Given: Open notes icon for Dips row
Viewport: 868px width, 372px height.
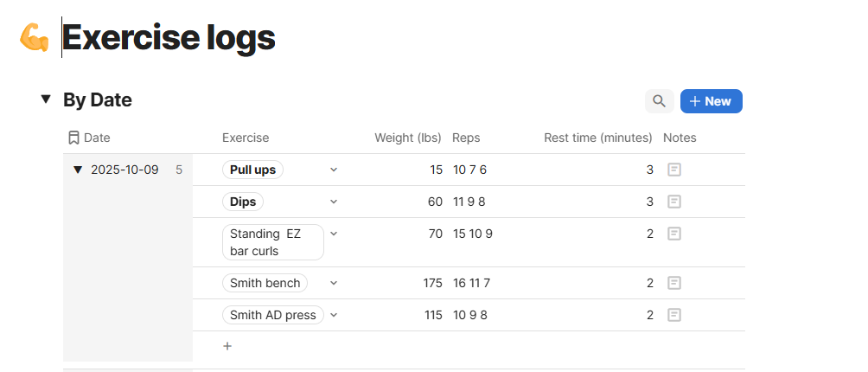Looking at the screenshot, I should pyautogui.click(x=674, y=202).
